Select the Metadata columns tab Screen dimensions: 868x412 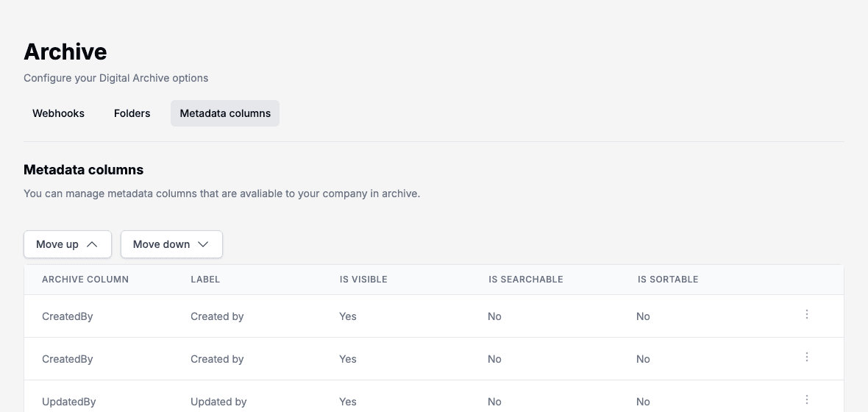(x=225, y=113)
